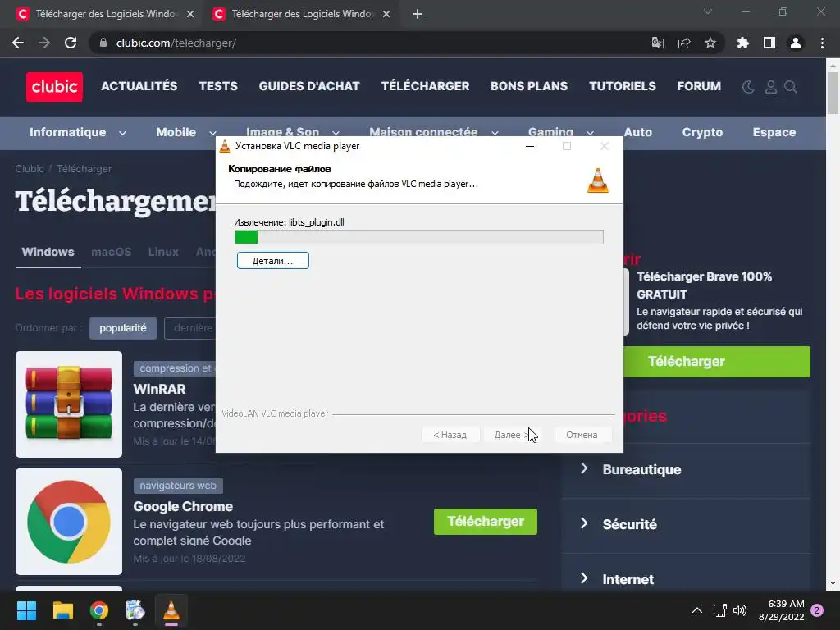Open the Chrome extensions puzzle icon
Viewport: 840px width, 630px height.
point(743,43)
